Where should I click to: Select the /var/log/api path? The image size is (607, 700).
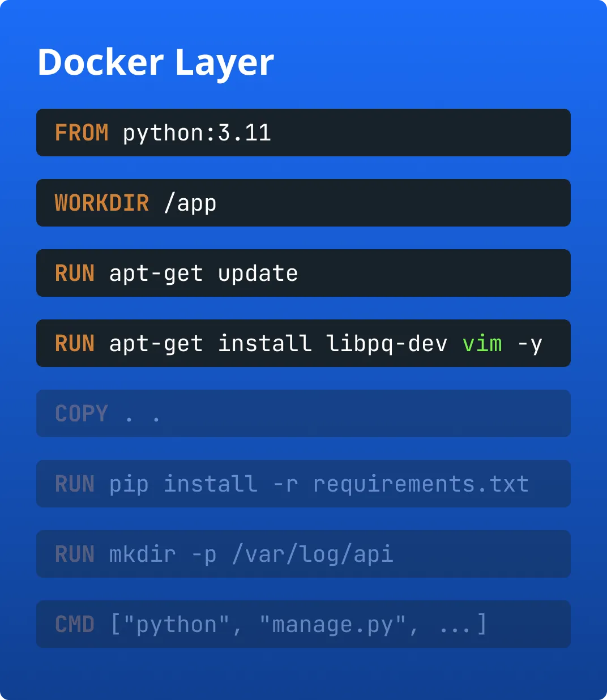click(x=312, y=554)
